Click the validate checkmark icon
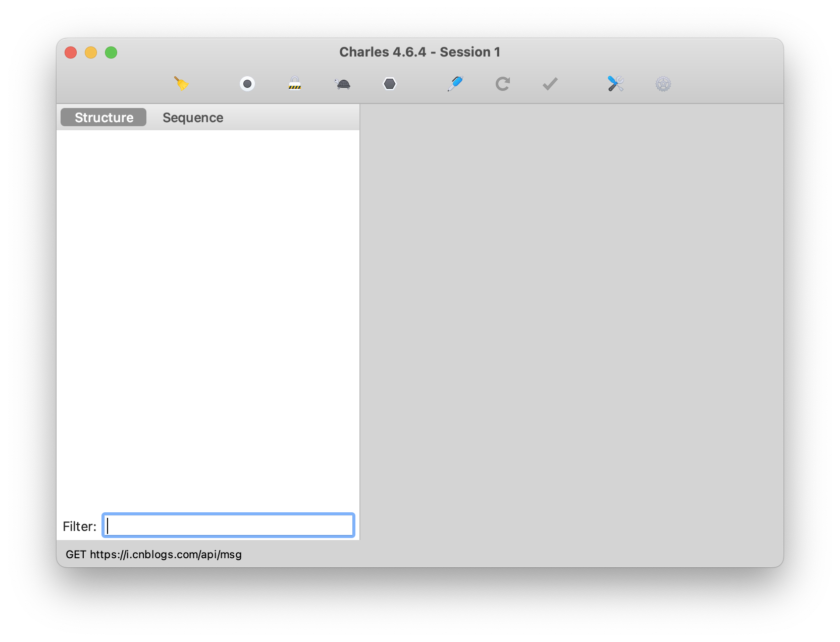The width and height of the screenshot is (840, 642). coord(550,84)
